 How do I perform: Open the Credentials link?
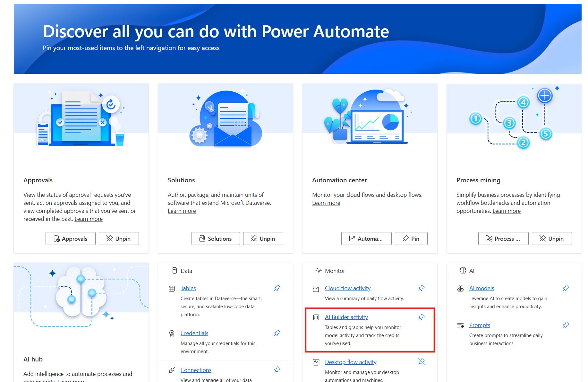(194, 333)
